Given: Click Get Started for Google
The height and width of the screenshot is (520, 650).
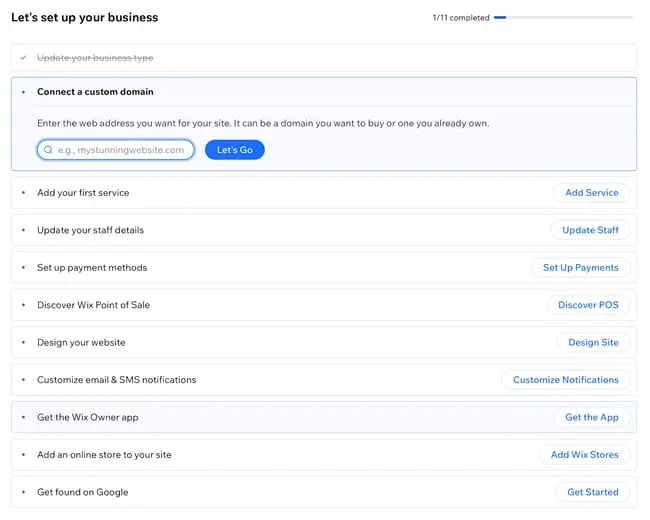Looking at the screenshot, I should [x=592, y=492].
